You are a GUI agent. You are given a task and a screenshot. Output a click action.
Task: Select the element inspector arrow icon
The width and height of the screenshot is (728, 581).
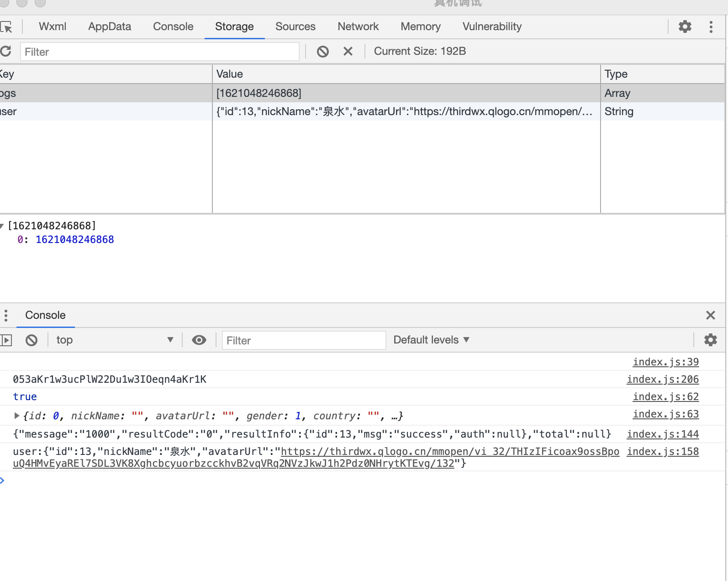(x=6, y=27)
